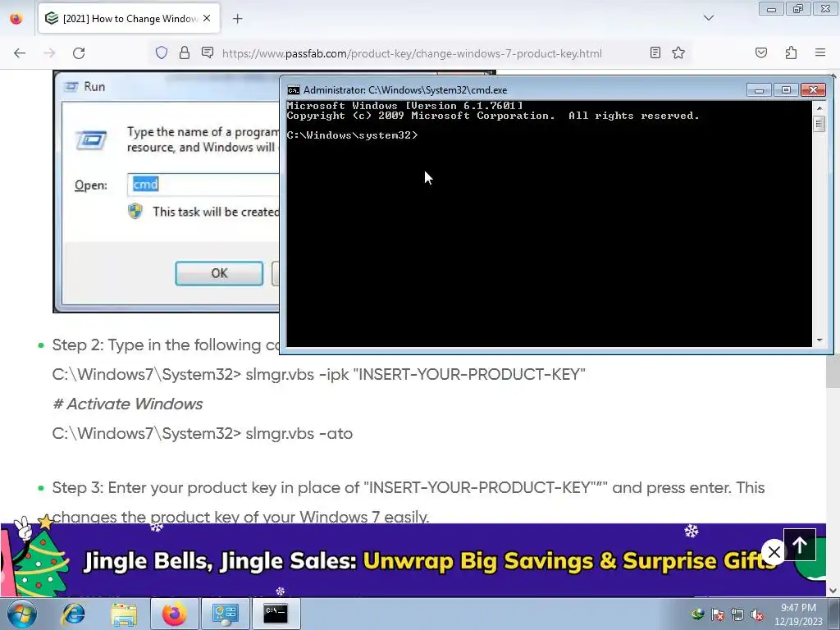The width and height of the screenshot is (840, 630).
Task: Select the How to Change Windows tab
Action: [x=129, y=19]
